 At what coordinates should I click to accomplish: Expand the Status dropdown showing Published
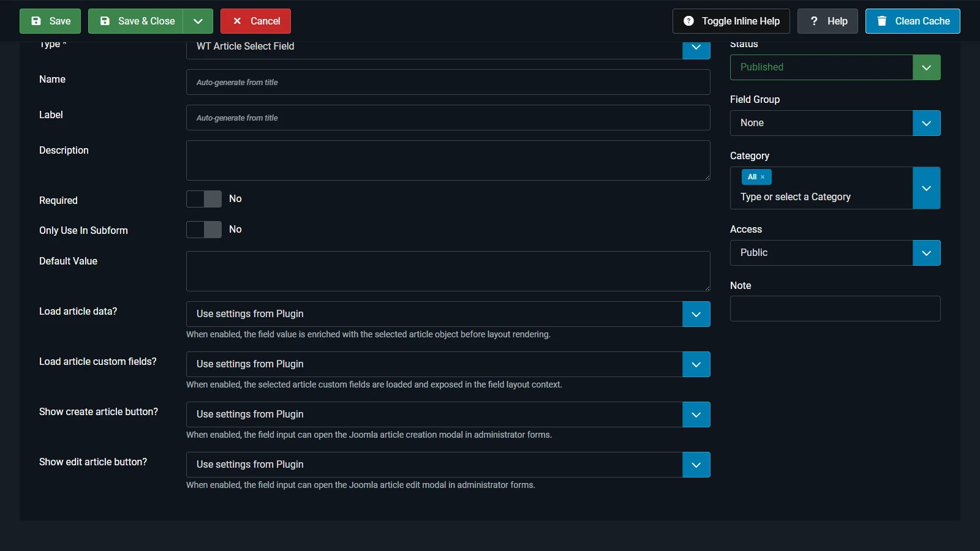coord(926,67)
